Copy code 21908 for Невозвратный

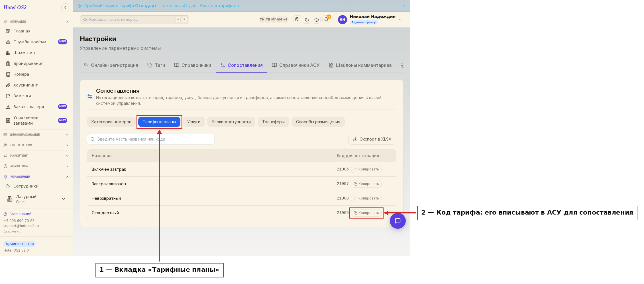click(x=366, y=198)
